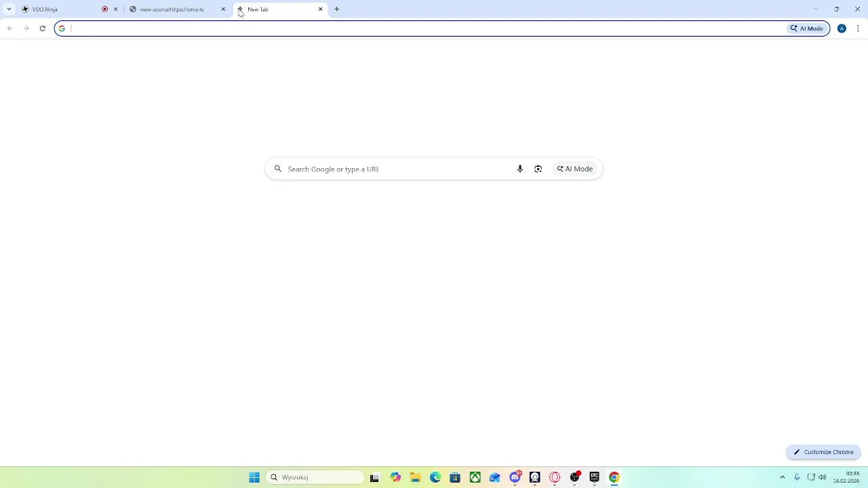Start voice search with microphone icon
Screen dimensions: 868x488
tap(520, 169)
